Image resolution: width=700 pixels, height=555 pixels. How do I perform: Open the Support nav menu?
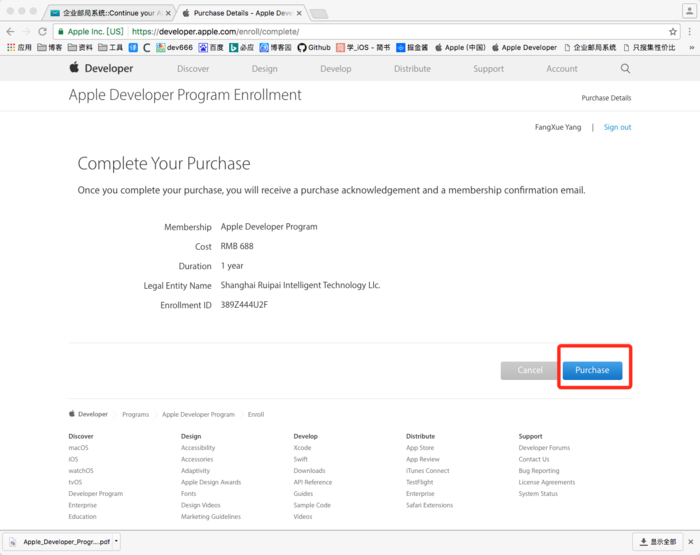pyautogui.click(x=488, y=69)
